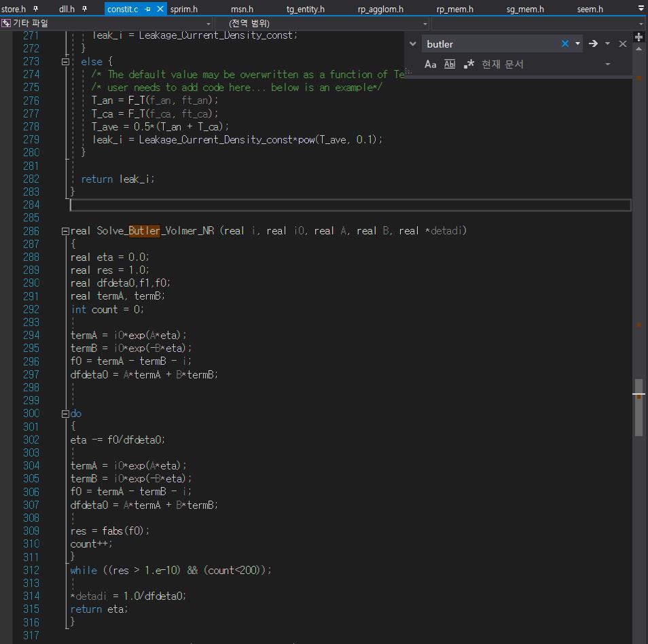
Task: Clear the search text butler
Action: [x=565, y=43]
